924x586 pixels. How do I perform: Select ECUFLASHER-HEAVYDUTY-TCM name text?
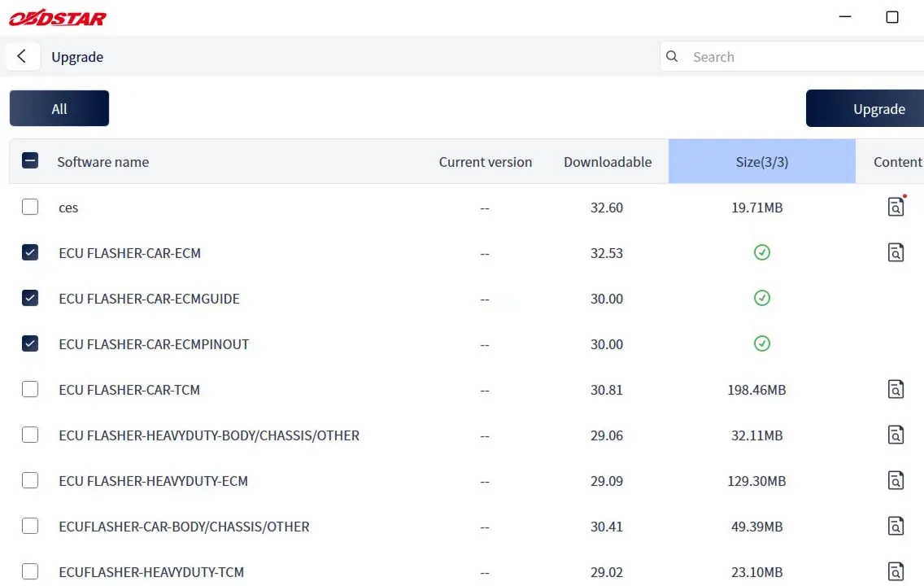pyautogui.click(x=151, y=572)
